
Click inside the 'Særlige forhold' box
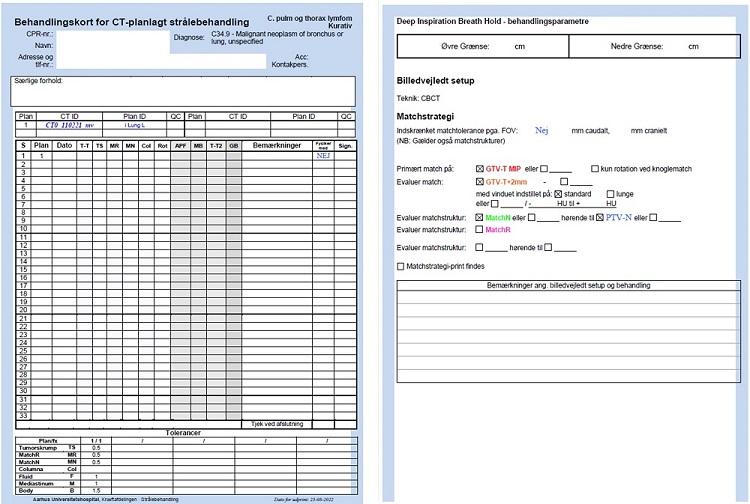(183, 91)
